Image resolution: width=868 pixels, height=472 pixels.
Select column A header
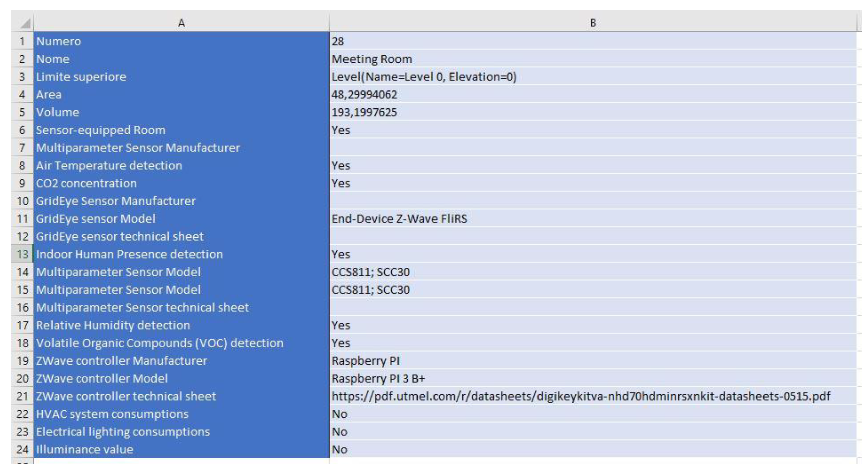180,22
